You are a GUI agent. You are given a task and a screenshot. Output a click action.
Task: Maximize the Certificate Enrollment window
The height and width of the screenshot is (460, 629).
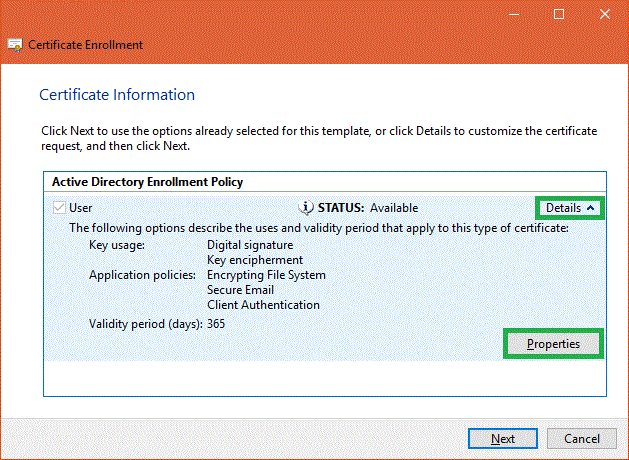(559, 14)
